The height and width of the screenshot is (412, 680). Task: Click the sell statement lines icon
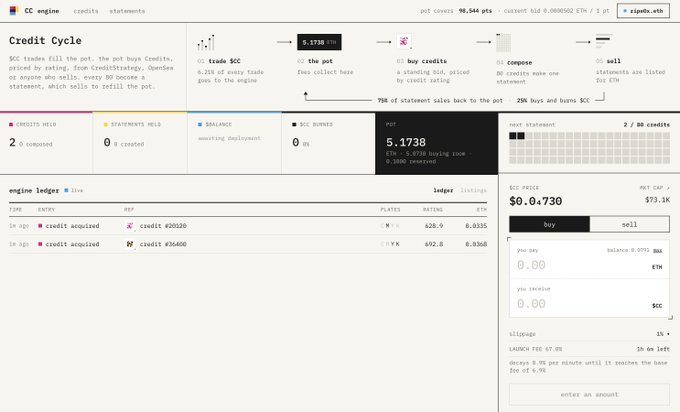pyautogui.click(x=604, y=40)
